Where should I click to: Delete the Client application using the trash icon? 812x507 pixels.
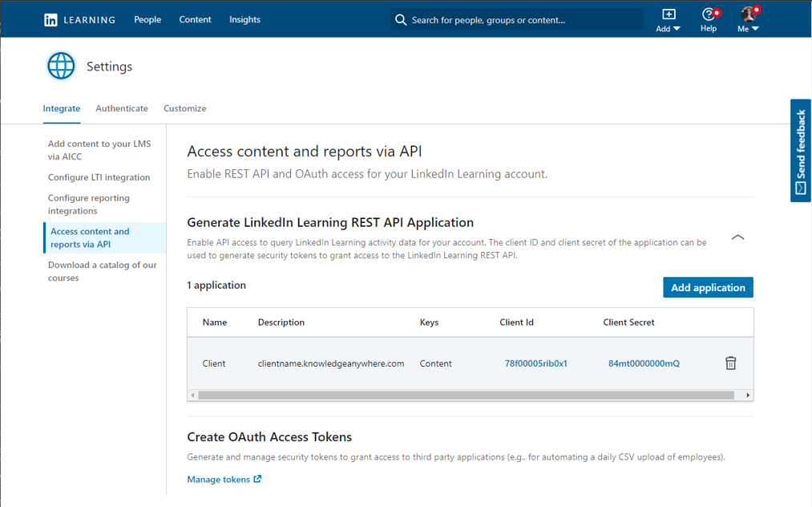coord(730,363)
